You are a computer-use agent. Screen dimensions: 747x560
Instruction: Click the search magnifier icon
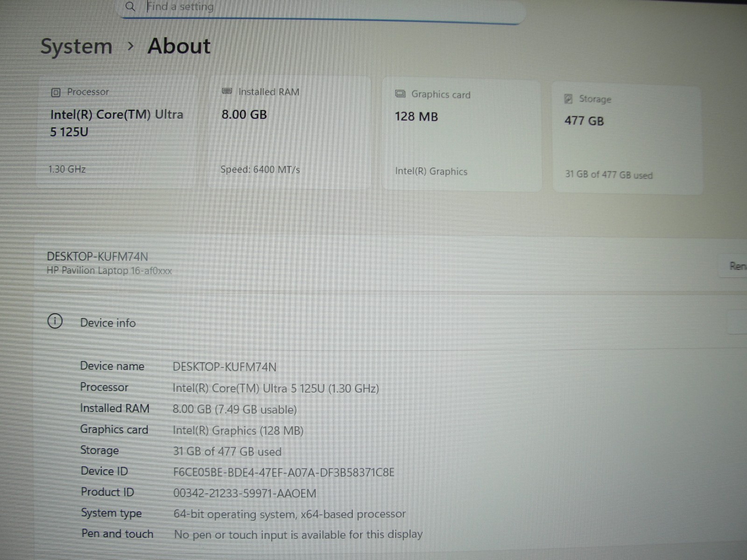point(130,7)
